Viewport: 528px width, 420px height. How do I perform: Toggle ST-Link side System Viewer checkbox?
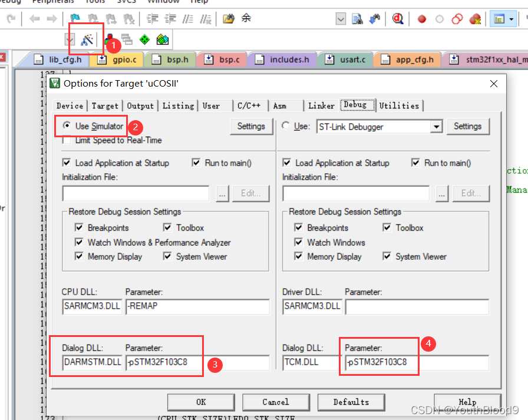387,256
